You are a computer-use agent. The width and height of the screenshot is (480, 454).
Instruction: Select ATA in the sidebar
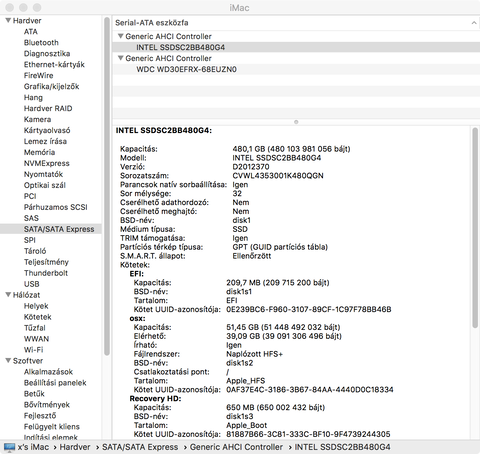(31, 32)
